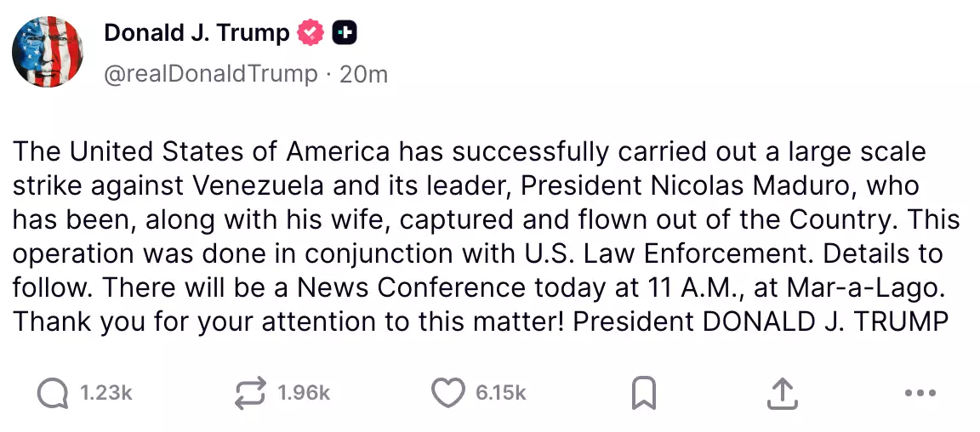Click the 6.15k likes count
Viewport: 980px width, 432px height.
point(501,393)
